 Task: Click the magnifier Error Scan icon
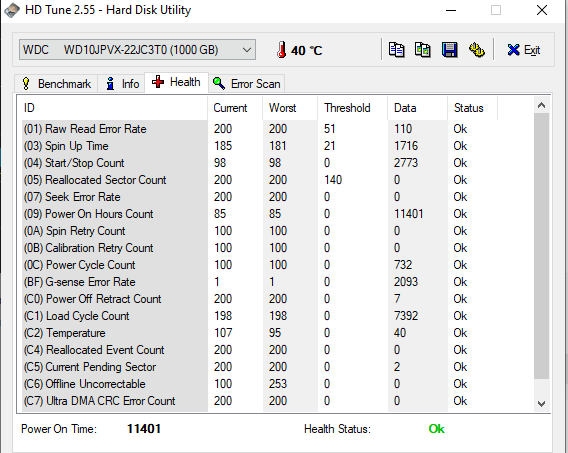[x=219, y=83]
